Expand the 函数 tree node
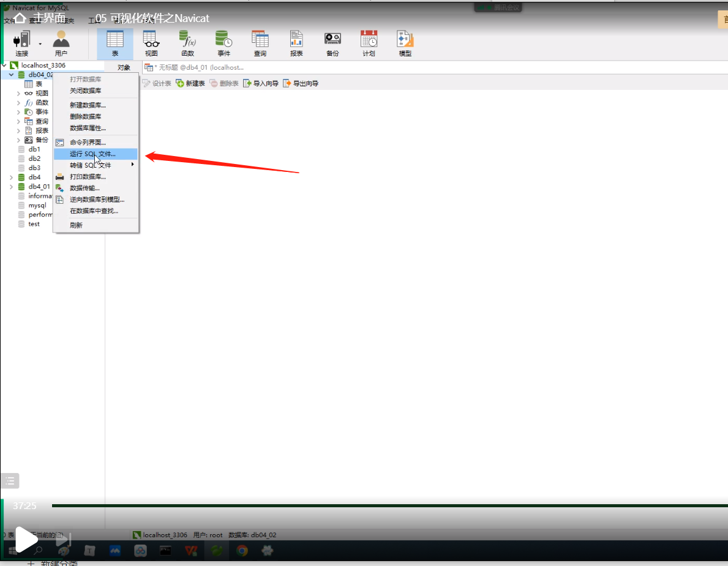This screenshot has height=566, width=728. 18,103
